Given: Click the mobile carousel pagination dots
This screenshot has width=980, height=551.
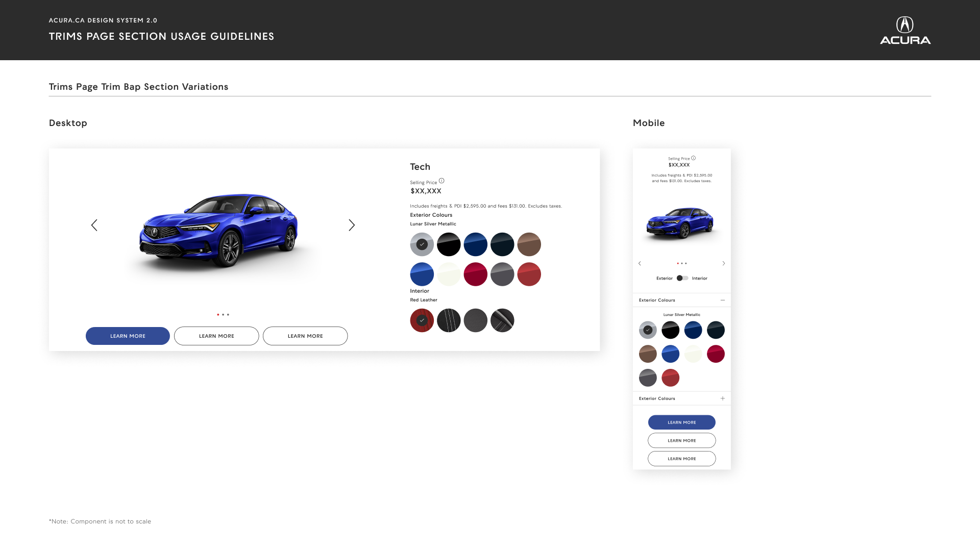Looking at the screenshot, I should (x=682, y=263).
